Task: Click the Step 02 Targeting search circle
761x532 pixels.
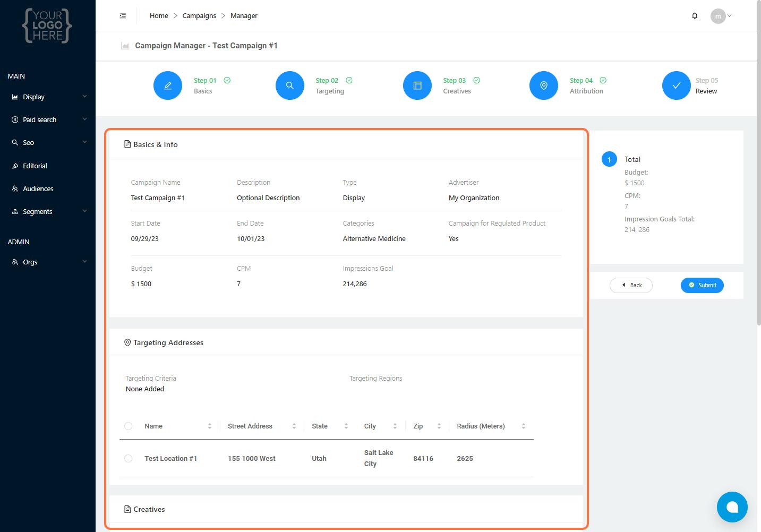Action: [290, 85]
